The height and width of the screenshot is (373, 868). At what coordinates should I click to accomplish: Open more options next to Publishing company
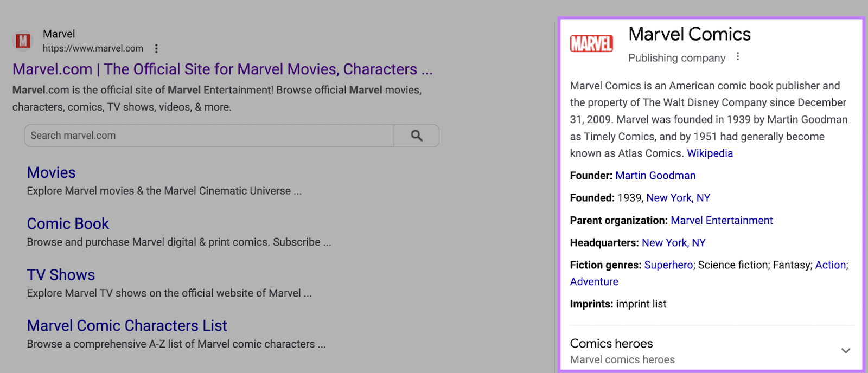pos(738,57)
